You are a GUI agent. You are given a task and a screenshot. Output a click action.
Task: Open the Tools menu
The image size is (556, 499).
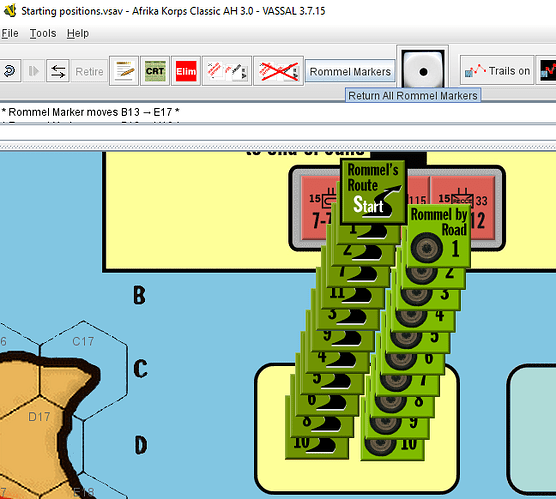click(43, 33)
